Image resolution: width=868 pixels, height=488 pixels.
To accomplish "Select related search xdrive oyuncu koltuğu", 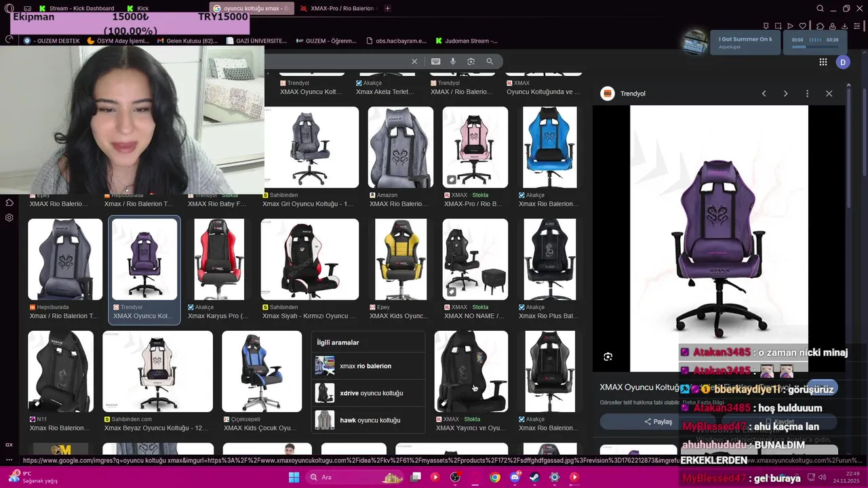I will pos(368,393).
